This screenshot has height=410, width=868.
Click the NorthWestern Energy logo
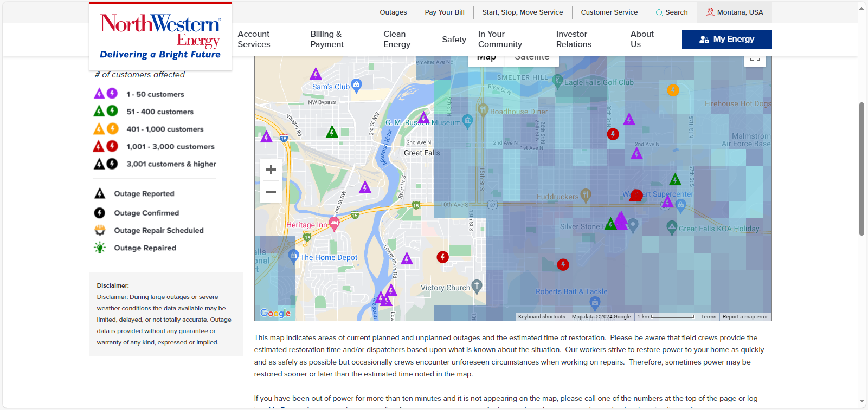click(x=160, y=36)
